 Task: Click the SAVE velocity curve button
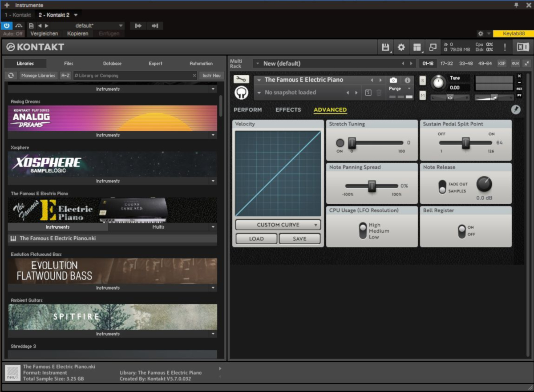(299, 238)
